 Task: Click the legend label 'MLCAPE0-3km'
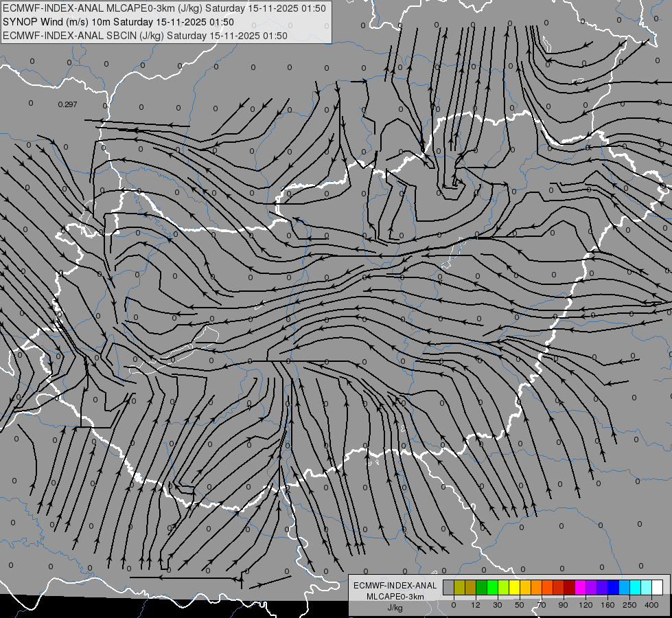click(395, 597)
